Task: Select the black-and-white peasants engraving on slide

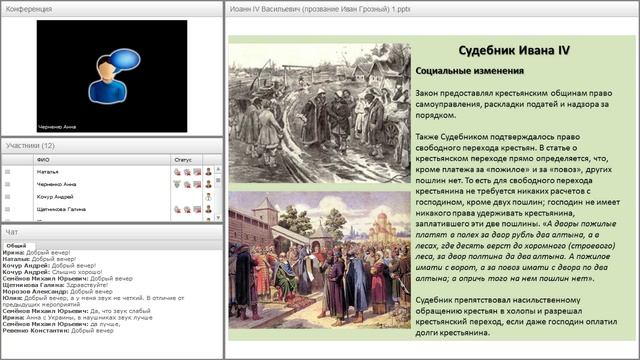Action: (x=320, y=113)
